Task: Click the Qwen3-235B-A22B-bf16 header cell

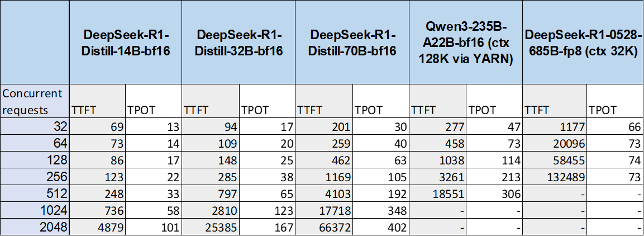Action: pyautogui.click(x=466, y=43)
